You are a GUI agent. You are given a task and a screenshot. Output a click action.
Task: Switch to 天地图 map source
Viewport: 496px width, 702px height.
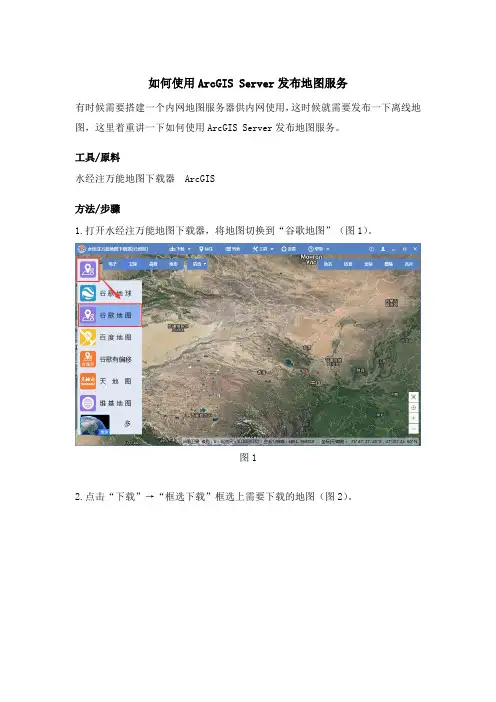(x=109, y=381)
